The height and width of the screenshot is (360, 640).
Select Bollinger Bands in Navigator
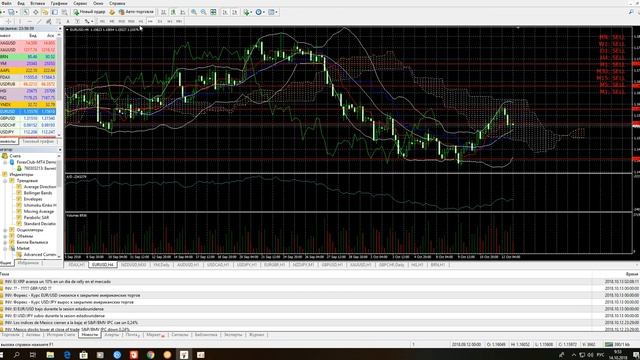(38, 193)
